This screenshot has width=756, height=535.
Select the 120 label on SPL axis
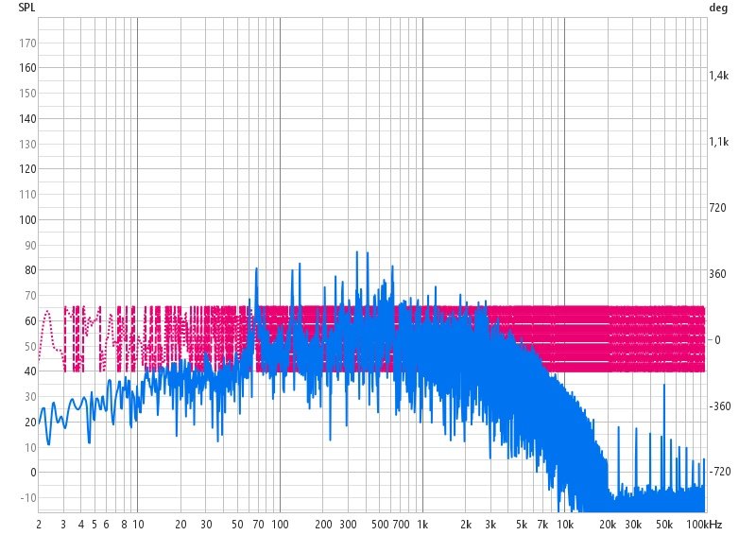pos(27,169)
